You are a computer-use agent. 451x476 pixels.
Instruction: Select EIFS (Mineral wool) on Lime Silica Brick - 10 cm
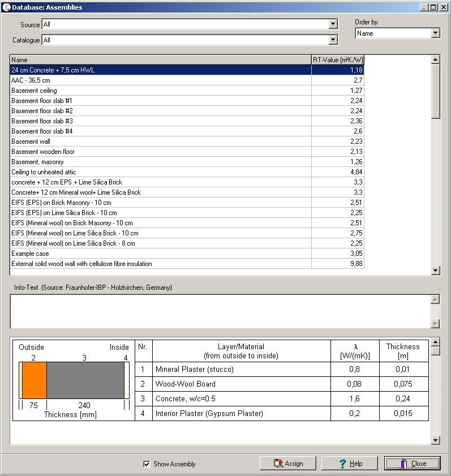pyautogui.click(x=187, y=233)
